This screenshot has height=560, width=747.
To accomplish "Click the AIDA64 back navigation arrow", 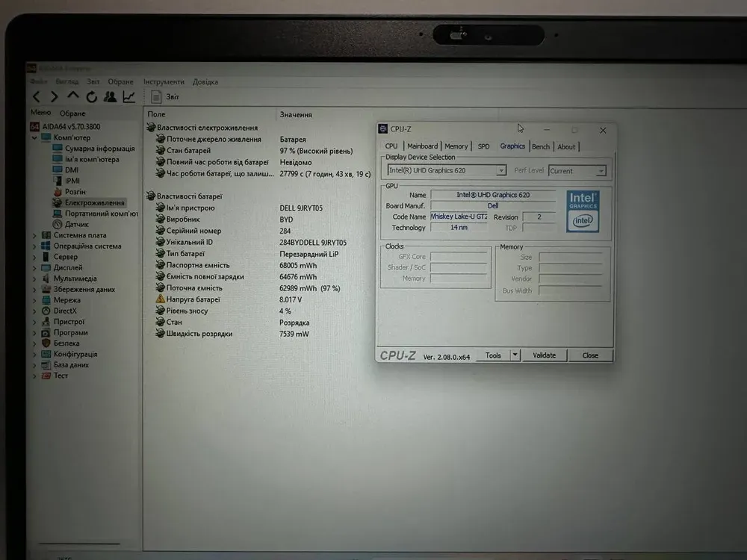I will (x=35, y=96).
